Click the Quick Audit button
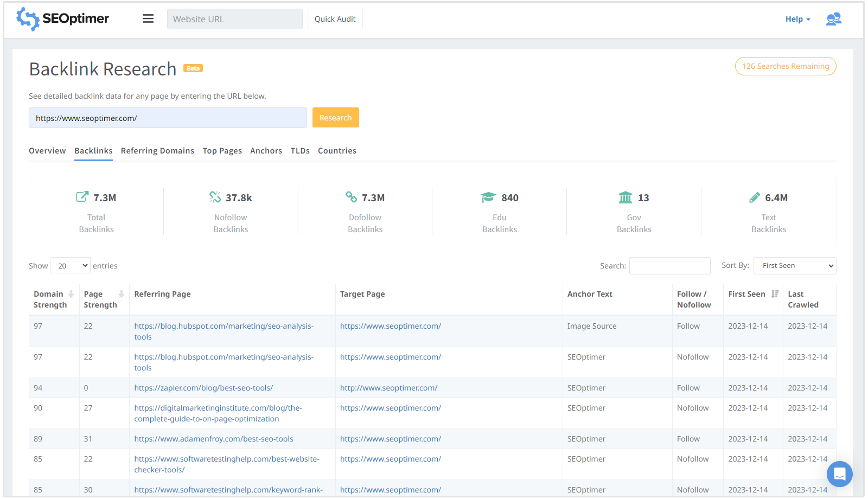Image resolution: width=868 pixels, height=499 pixels. coord(335,19)
